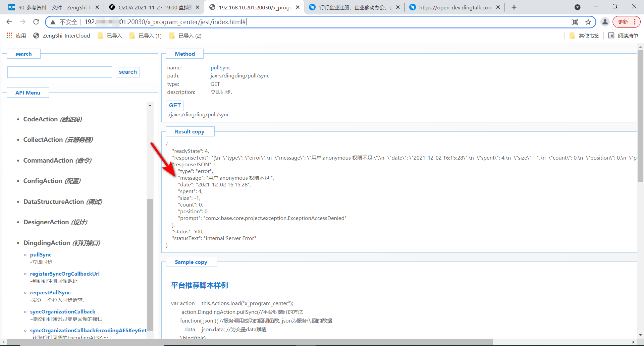This screenshot has width=644, height=346.
Task: Select registerSyncOrgCallbackUrl API
Action: point(65,274)
